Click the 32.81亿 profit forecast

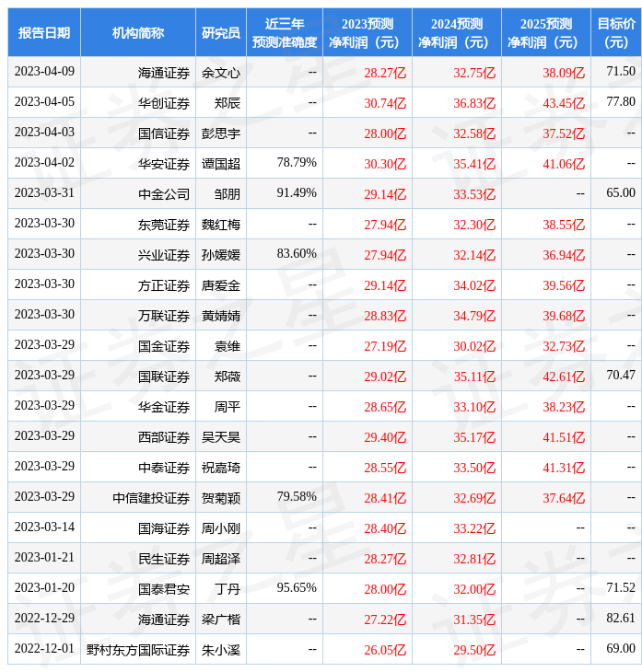(x=474, y=560)
